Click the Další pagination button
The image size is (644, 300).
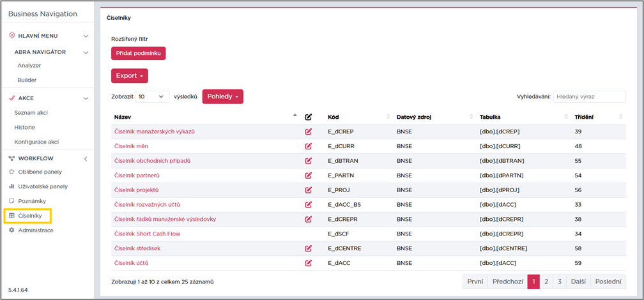[578, 282]
